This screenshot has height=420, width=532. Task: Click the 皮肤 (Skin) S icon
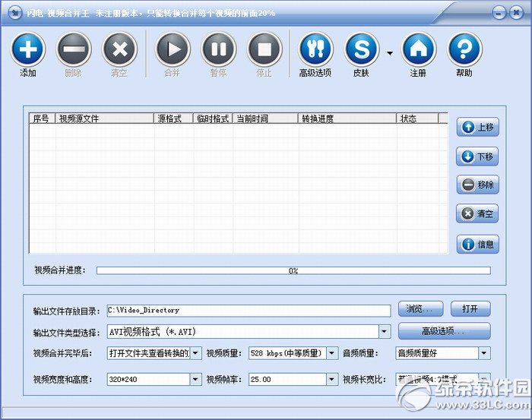click(362, 49)
